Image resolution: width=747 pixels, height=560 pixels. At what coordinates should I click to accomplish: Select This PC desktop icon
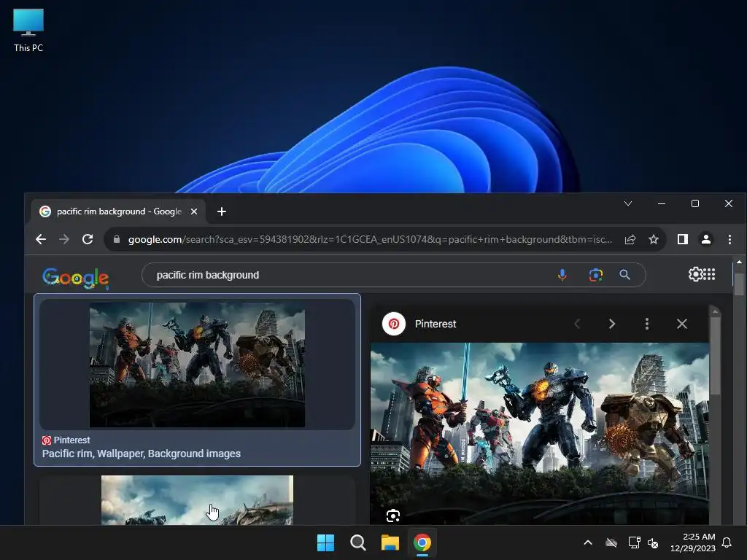pos(28,31)
